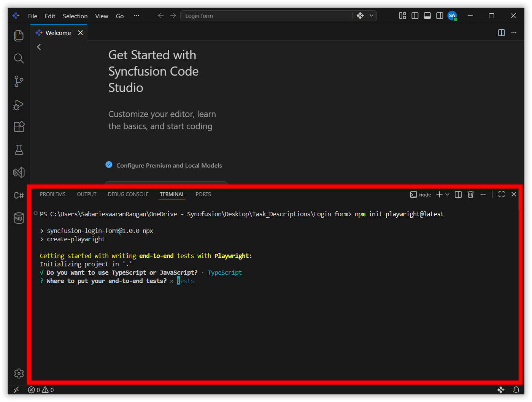Open launch profile dropdown next to plus
This screenshot has height=402, width=532.
(x=447, y=194)
